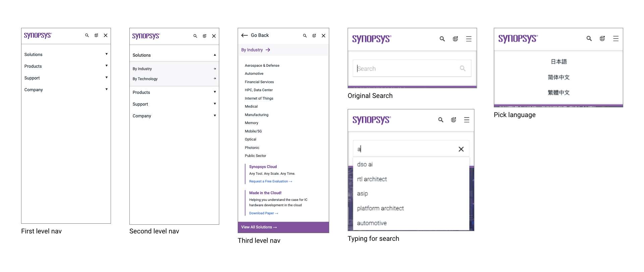Click globe icon in Original Search header
This screenshot has width=644, height=272.
[455, 39]
